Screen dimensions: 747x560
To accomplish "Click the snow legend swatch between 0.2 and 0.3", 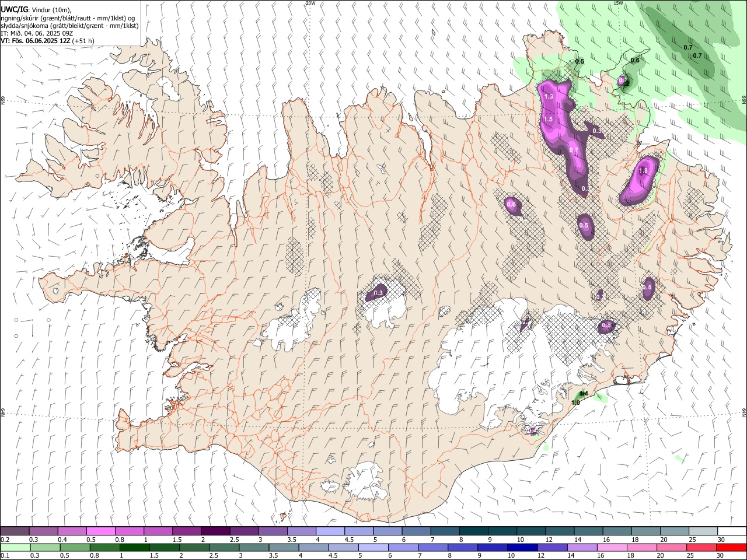I will click(x=16, y=531).
